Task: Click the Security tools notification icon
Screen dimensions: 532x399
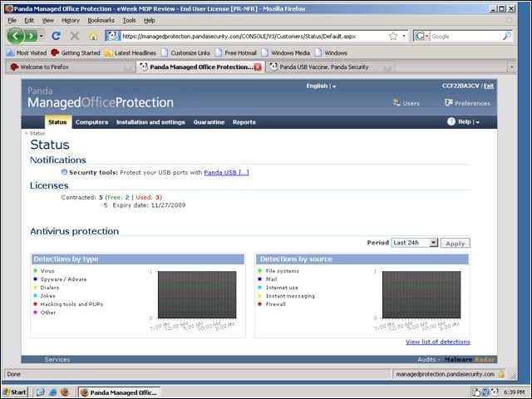Action: [64, 172]
